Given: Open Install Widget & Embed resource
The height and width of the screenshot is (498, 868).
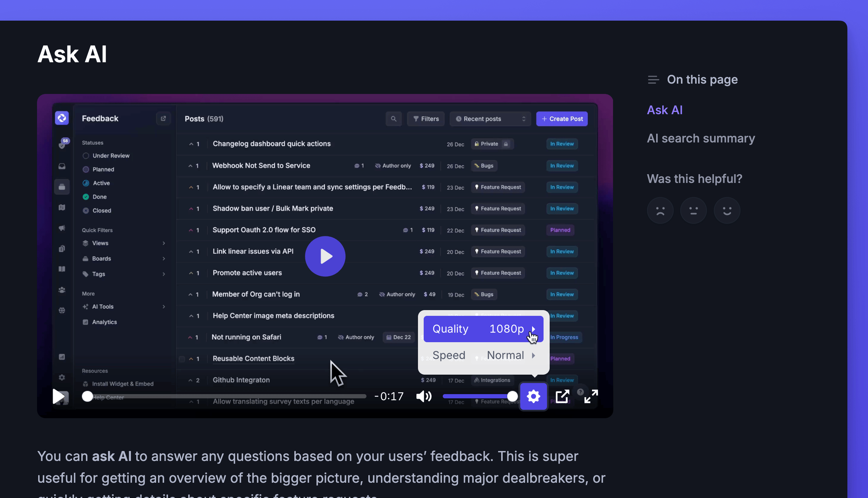Looking at the screenshot, I should tap(118, 384).
